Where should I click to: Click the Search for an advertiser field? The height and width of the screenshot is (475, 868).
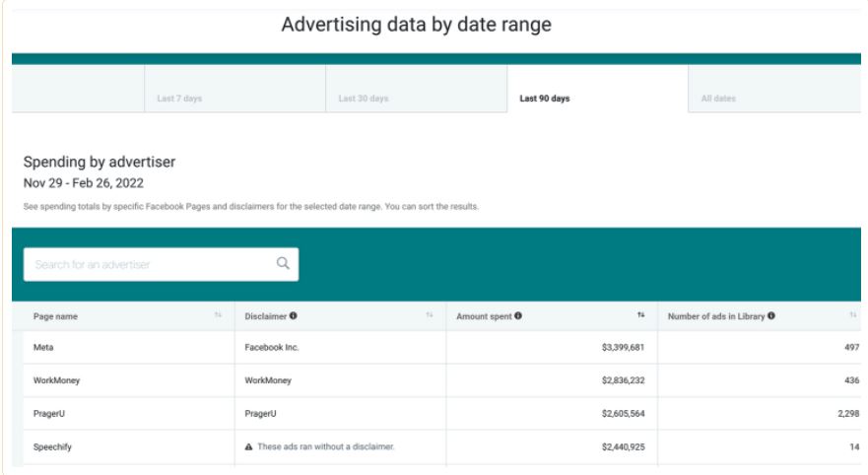point(148,264)
